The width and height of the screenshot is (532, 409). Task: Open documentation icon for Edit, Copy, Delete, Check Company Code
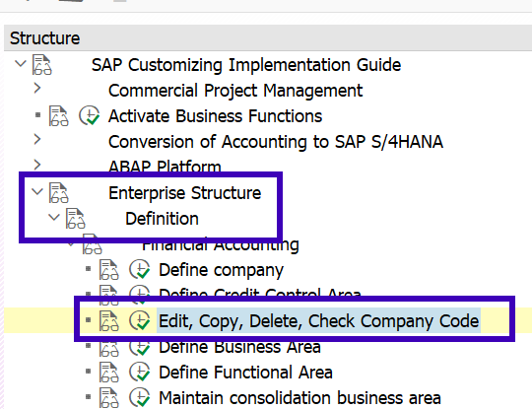[x=109, y=320]
